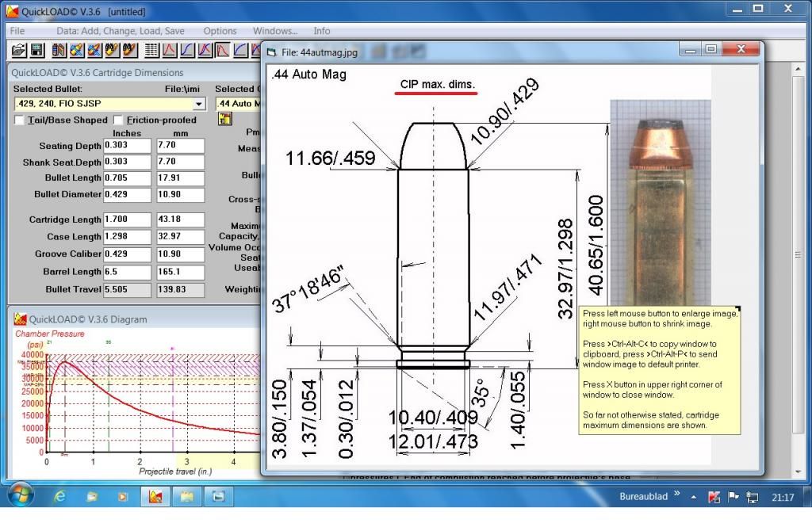This screenshot has width=812, height=523.
Task: Show hidden system tray icons arrow
Action: coord(693,497)
